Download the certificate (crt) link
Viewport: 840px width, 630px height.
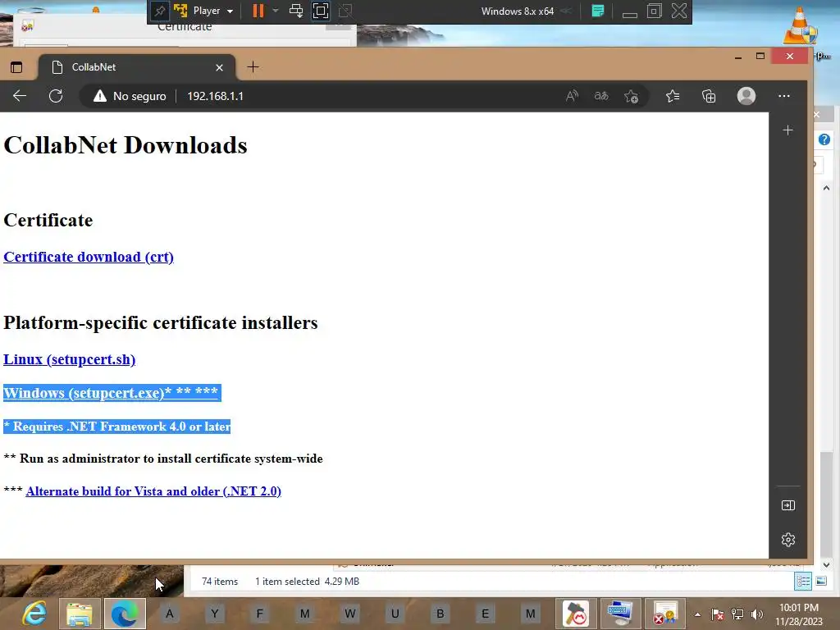[x=89, y=257]
